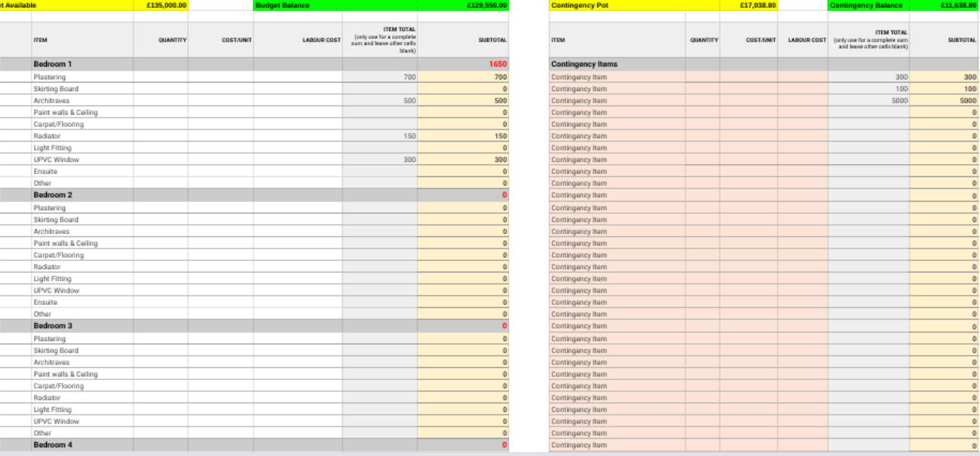This screenshot has height=456, width=980.
Task: Select the Contingency Items section heading
Action: coord(584,64)
